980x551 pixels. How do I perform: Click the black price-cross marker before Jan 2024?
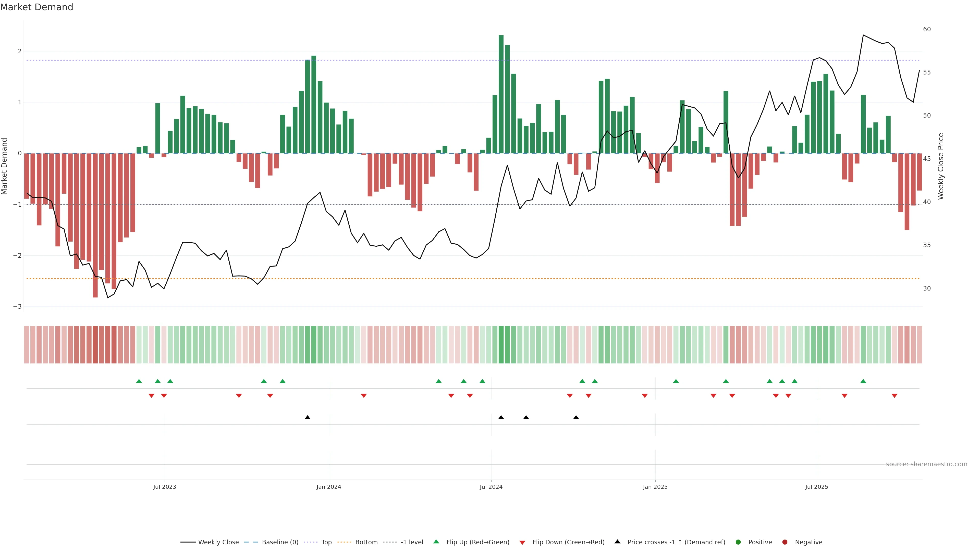[x=307, y=418]
